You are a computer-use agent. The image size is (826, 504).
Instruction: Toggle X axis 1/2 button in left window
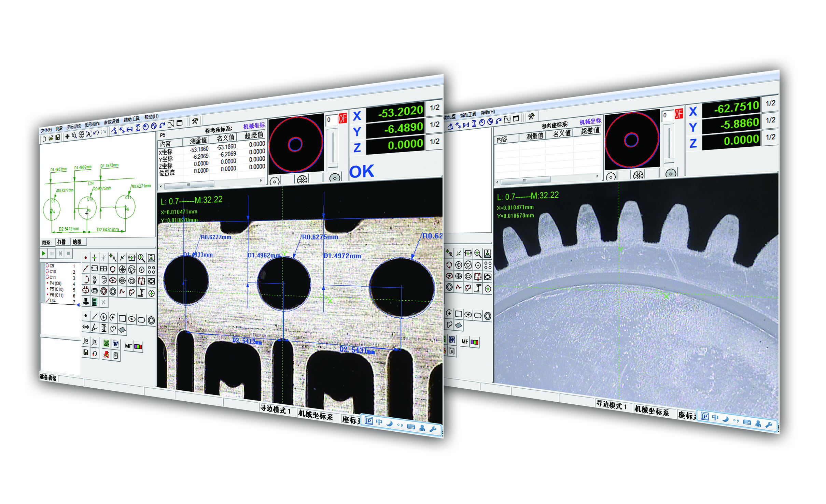[x=434, y=107]
